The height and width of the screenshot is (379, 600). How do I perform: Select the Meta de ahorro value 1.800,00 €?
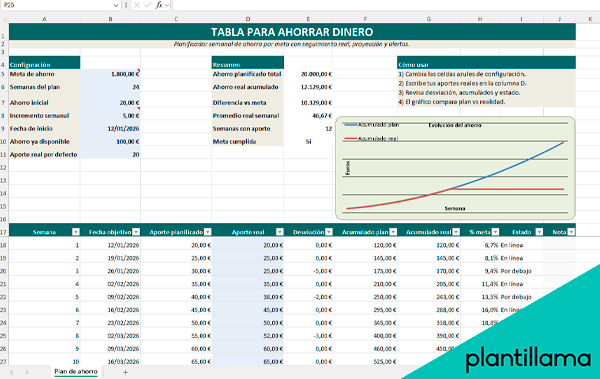tap(110, 74)
